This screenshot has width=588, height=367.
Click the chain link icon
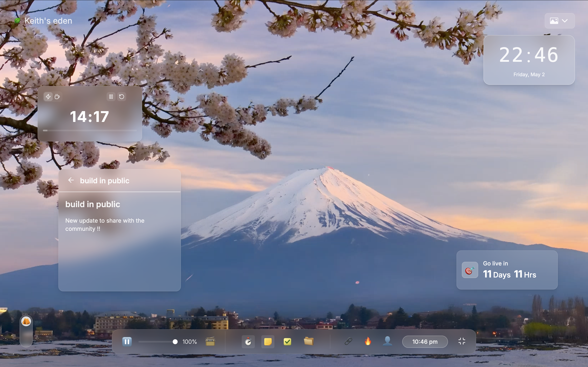tap(348, 341)
